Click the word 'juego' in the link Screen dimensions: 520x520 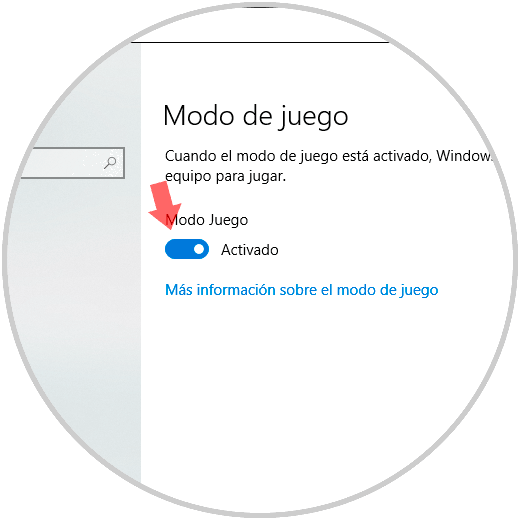(x=419, y=291)
